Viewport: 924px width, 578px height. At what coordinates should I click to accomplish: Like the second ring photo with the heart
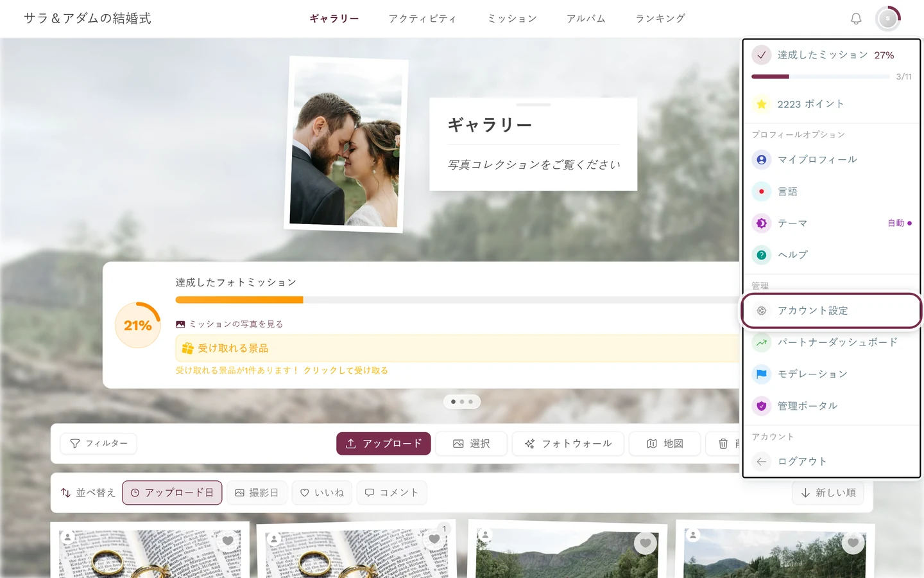(434, 539)
